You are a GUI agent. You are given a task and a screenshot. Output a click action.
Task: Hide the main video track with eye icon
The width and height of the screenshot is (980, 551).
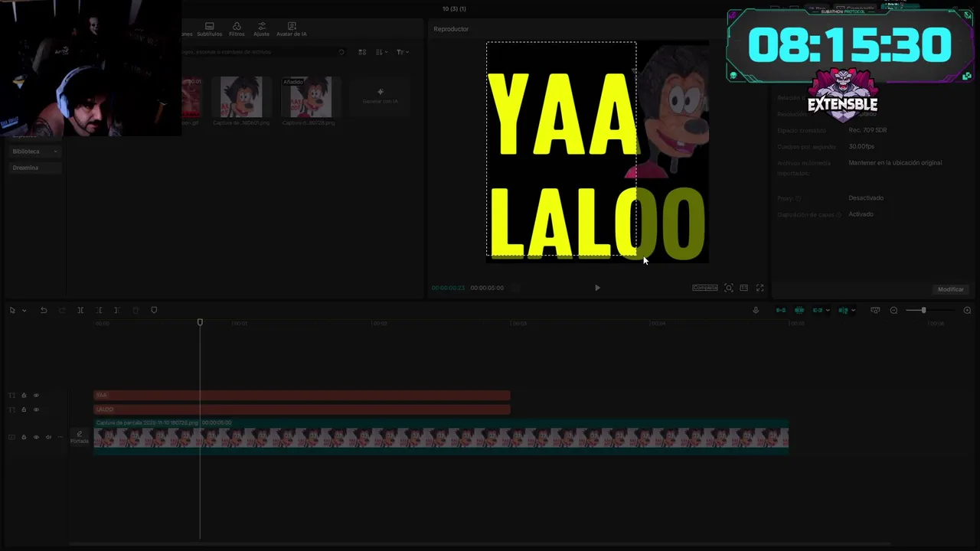click(36, 437)
